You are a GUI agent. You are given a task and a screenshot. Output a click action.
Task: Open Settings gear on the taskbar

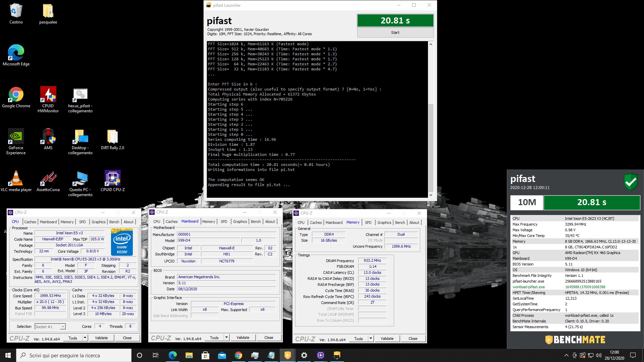[304, 355]
